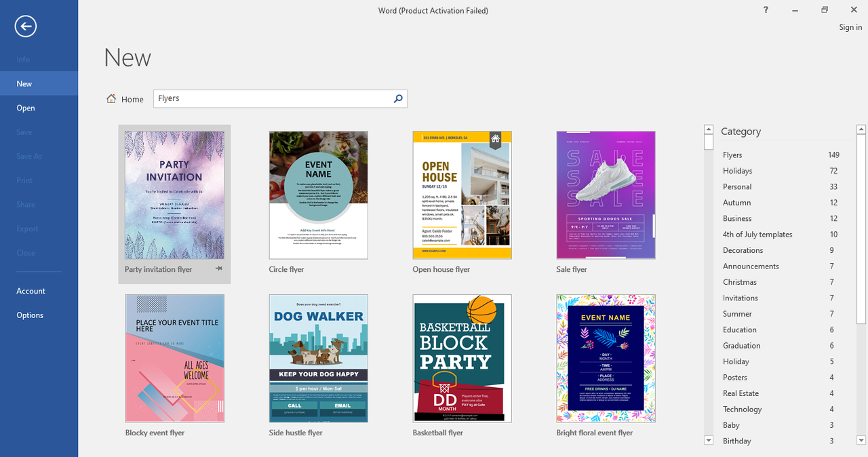Click the Share menu item
The width and height of the screenshot is (868, 457).
tap(39, 204)
